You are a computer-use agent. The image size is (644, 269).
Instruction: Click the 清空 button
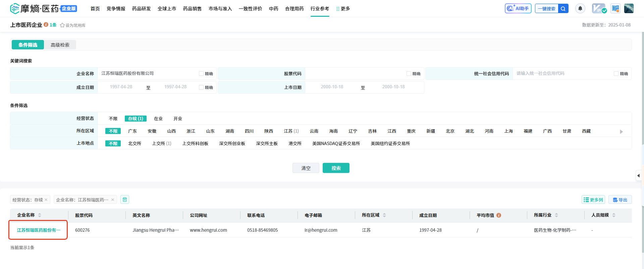306,168
